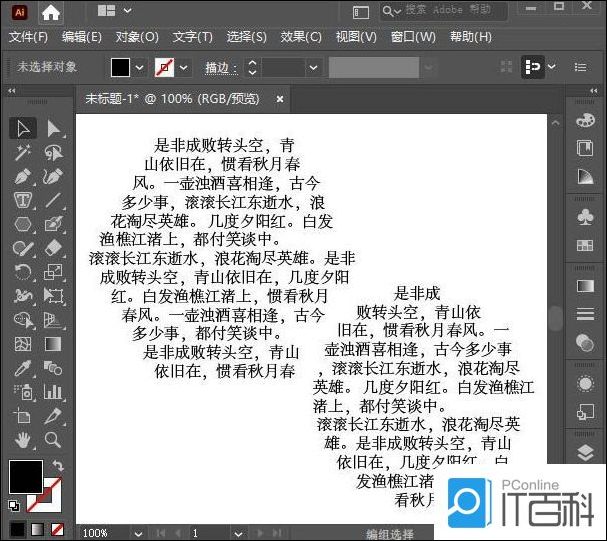Close the 未标题-1 document tab
607x541 pixels.
280,99
